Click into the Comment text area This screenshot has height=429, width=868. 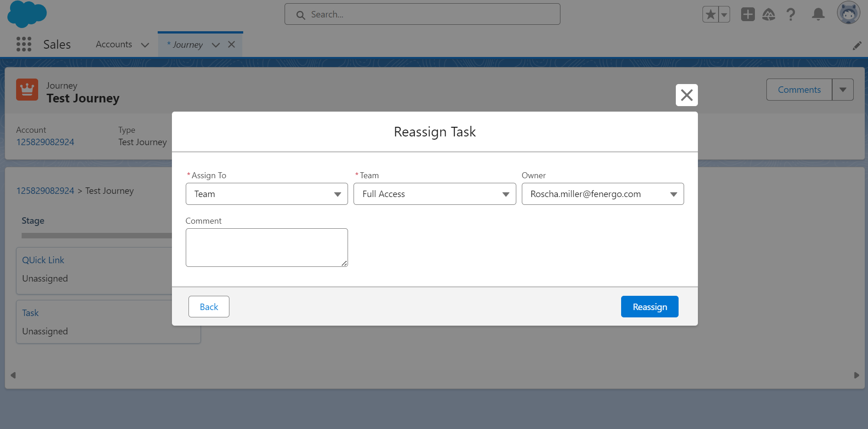point(267,248)
